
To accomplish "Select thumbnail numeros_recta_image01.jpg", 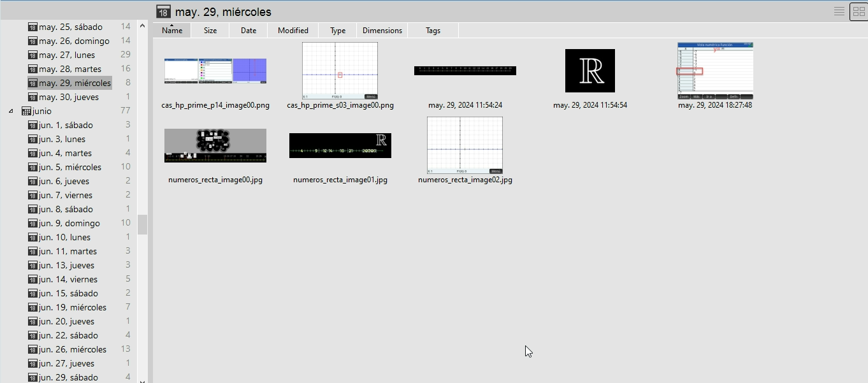I will (340, 145).
